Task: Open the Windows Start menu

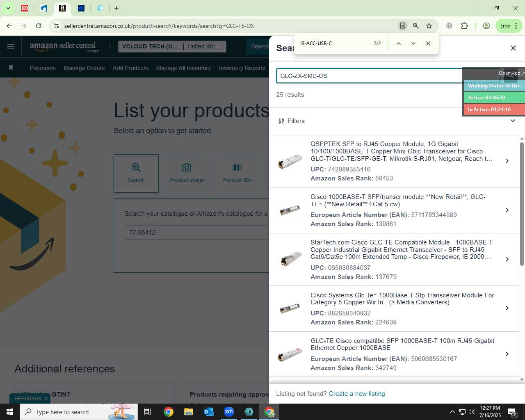Action: (x=10, y=412)
